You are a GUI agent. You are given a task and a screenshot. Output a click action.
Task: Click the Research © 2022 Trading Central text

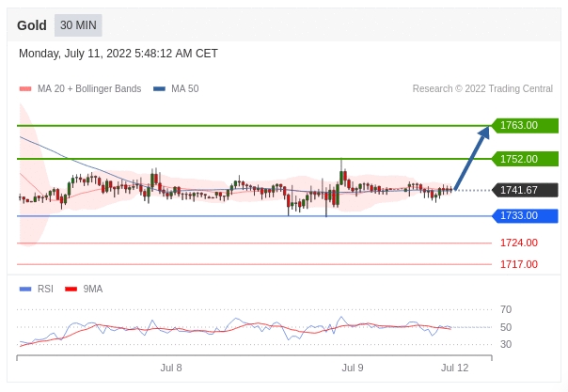[x=482, y=88]
